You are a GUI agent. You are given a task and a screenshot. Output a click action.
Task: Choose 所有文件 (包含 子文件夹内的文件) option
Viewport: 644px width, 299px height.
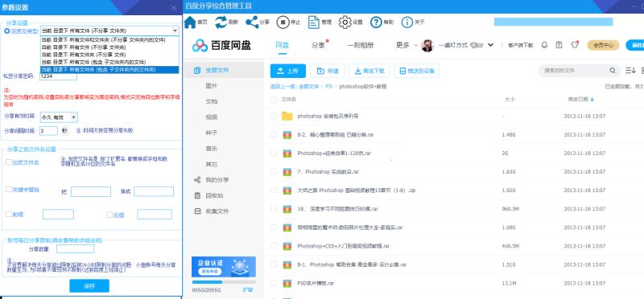pos(109,62)
